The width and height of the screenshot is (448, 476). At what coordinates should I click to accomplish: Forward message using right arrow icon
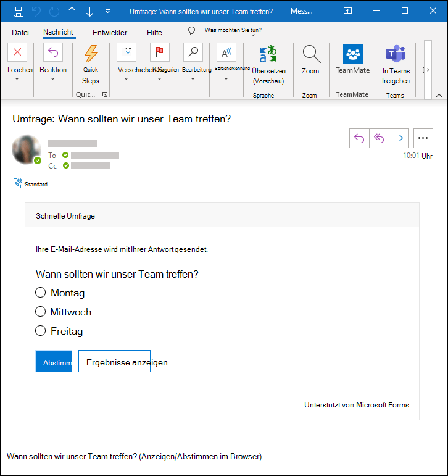pos(399,138)
